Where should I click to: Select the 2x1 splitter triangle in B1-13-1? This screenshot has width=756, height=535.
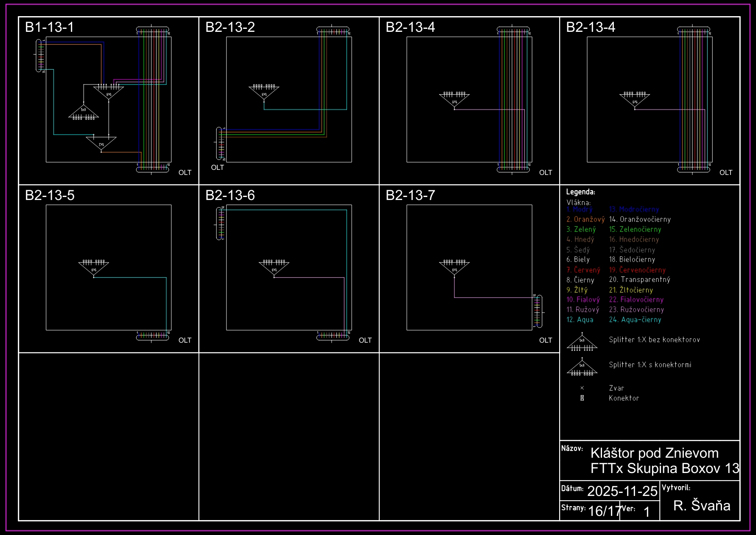pos(101,143)
